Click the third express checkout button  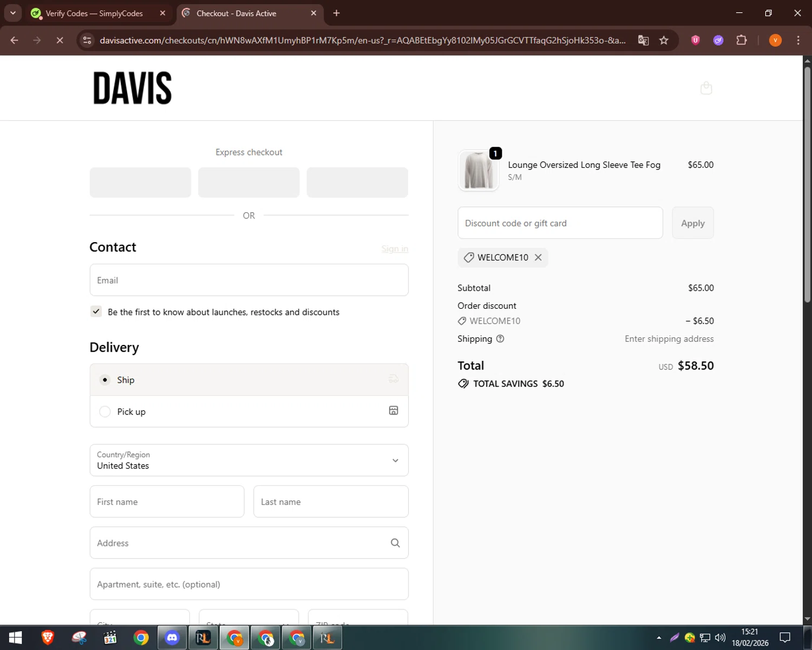click(x=357, y=183)
